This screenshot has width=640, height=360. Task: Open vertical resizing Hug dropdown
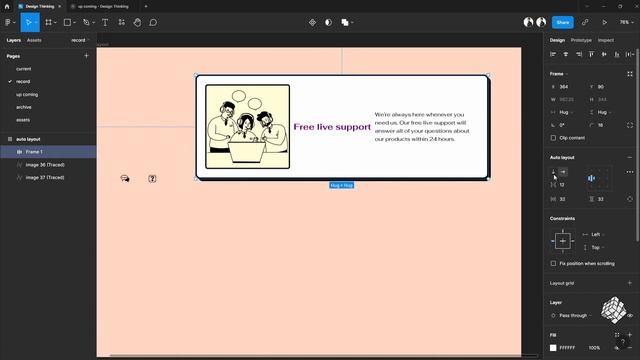[604, 112]
